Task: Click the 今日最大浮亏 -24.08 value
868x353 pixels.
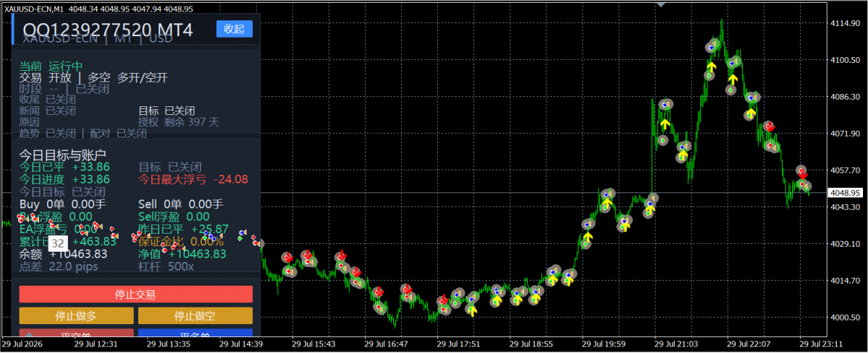Action: 193,179
